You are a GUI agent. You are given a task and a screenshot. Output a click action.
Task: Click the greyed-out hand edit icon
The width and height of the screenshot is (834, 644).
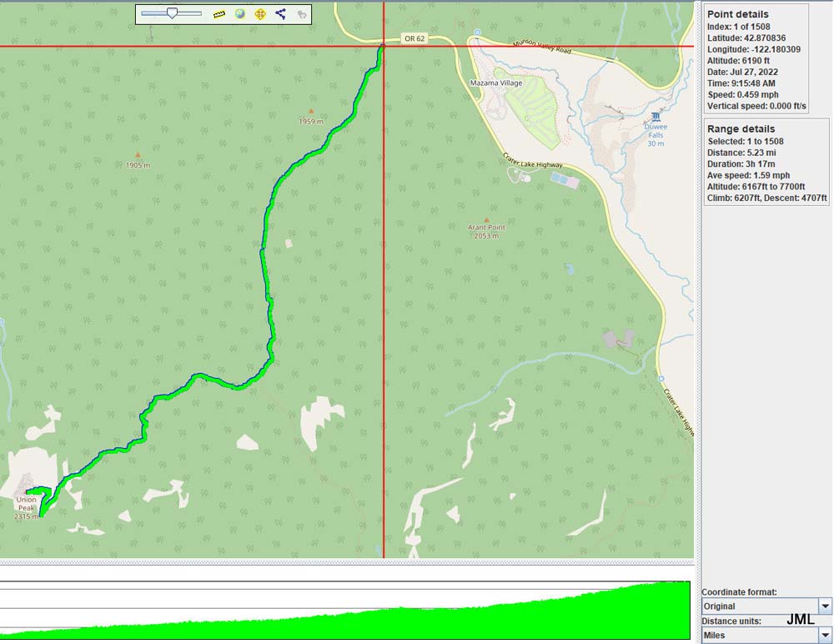[301, 14]
